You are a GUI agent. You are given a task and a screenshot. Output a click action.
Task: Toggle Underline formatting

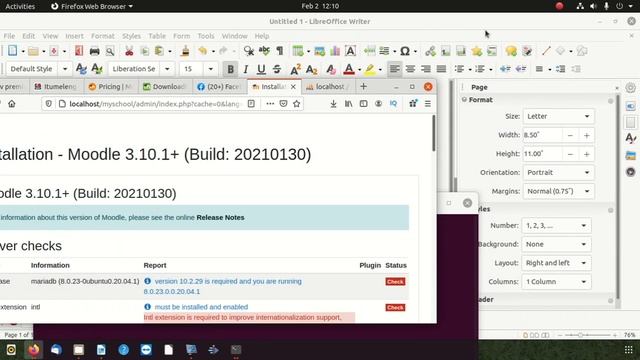261,69
